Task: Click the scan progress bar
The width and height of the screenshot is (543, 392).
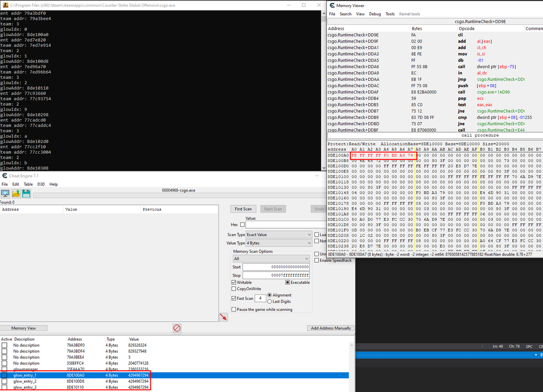Action: tap(179, 196)
